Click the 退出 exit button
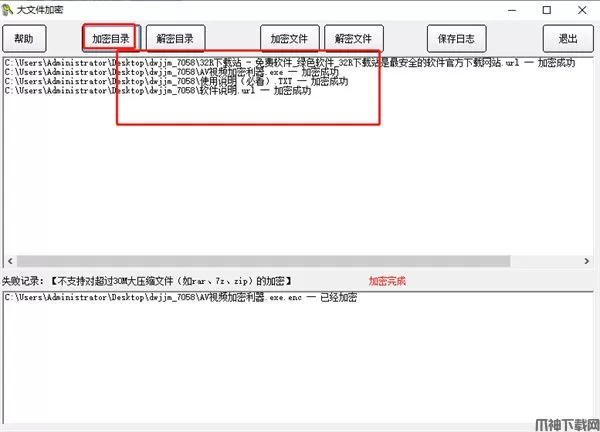 pos(568,39)
